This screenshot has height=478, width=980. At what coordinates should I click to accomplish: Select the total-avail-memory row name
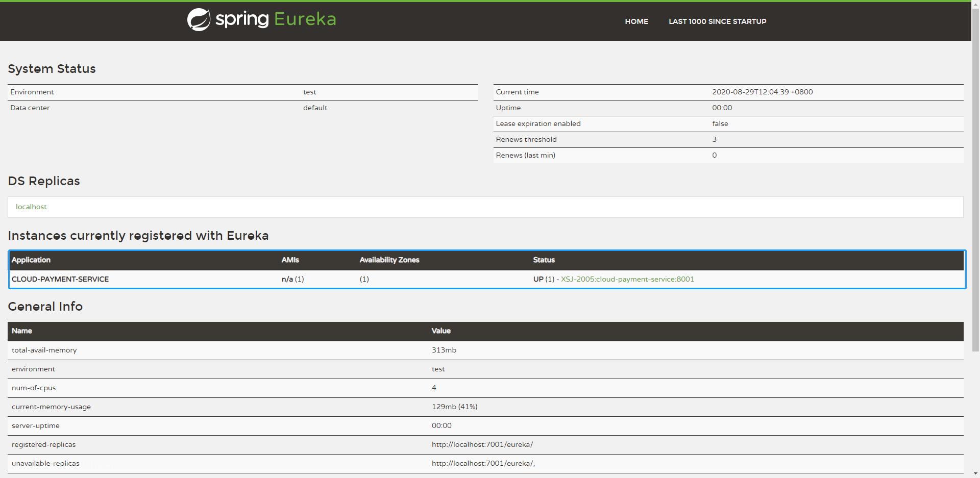point(44,350)
